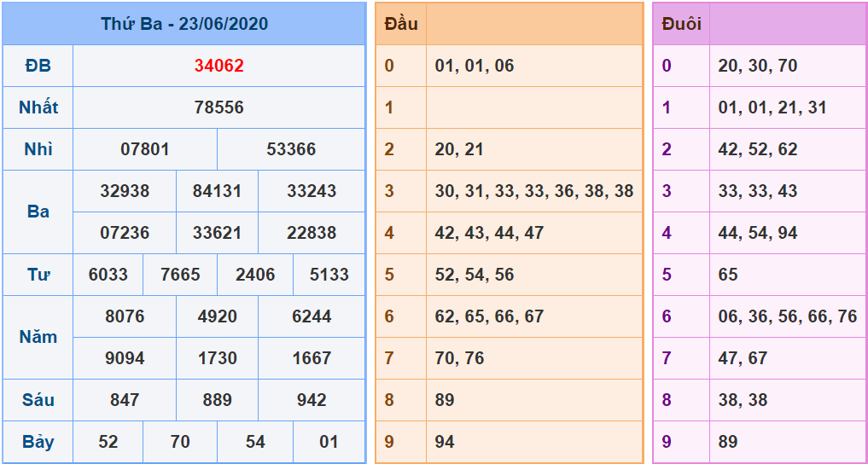Click the Đuôi column header
The image size is (868, 464).
pos(681,24)
